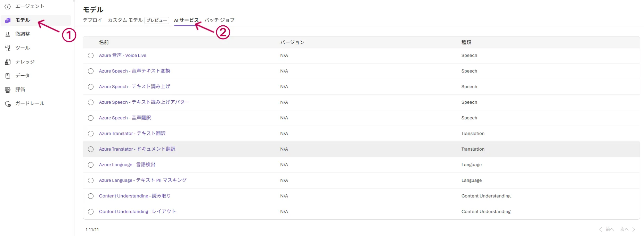Select radio button for Azure 音声 - Voice Live

pos(91,56)
